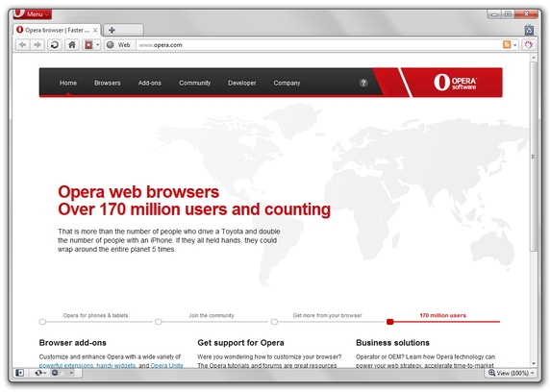Click the question mark help icon
The width and height of the screenshot is (550, 392).
[363, 83]
